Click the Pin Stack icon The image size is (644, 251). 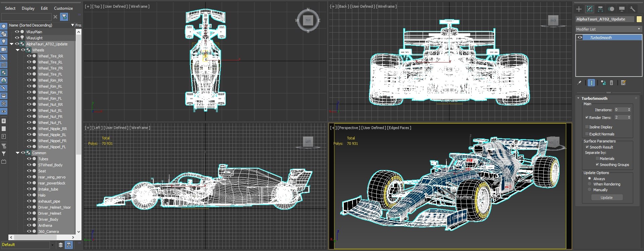[579, 83]
